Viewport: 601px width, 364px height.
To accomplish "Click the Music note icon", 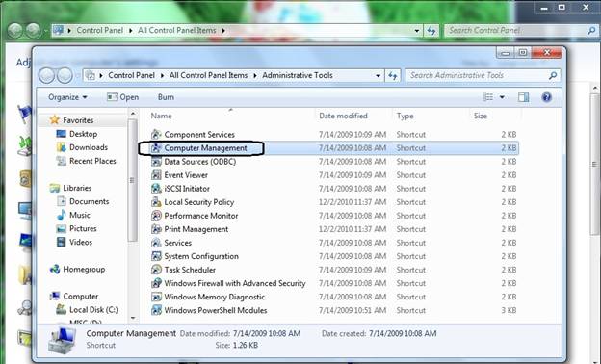I will click(x=61, y=215).
